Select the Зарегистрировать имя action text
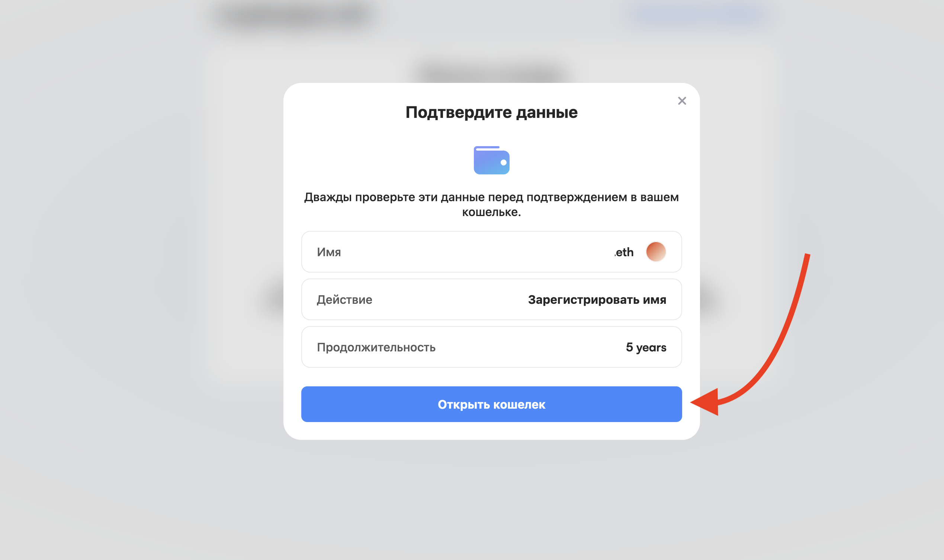Viewport: 944px width, 560px height. [x=597, y=300]
